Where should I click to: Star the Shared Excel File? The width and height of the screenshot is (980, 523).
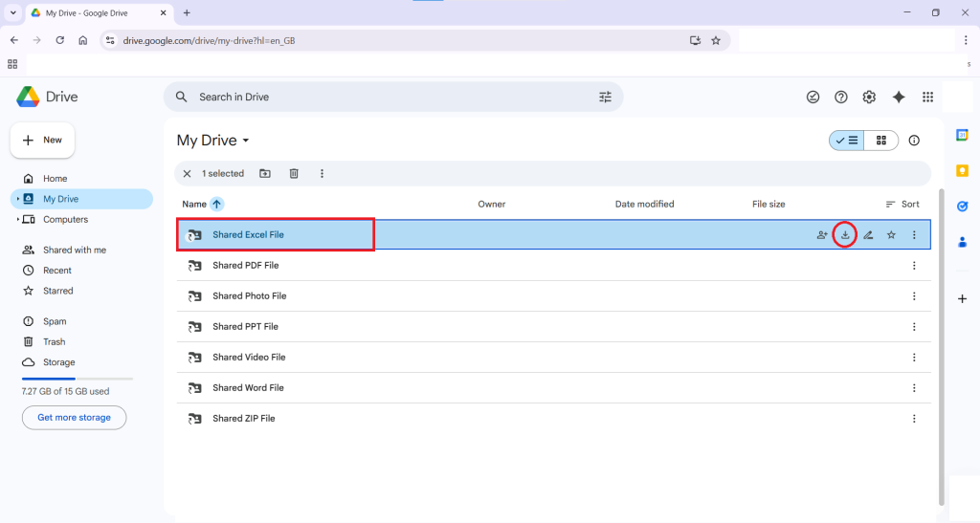pos(891,235)
